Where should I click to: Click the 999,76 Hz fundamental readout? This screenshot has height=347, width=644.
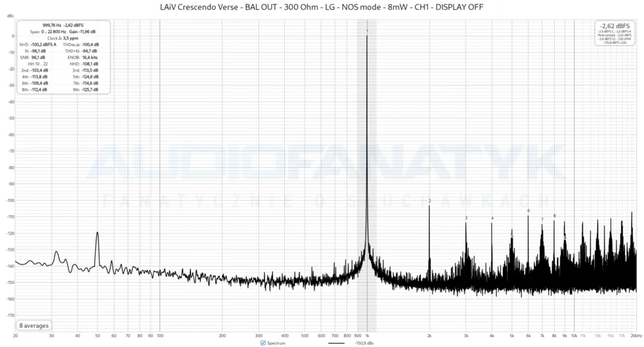52,25
